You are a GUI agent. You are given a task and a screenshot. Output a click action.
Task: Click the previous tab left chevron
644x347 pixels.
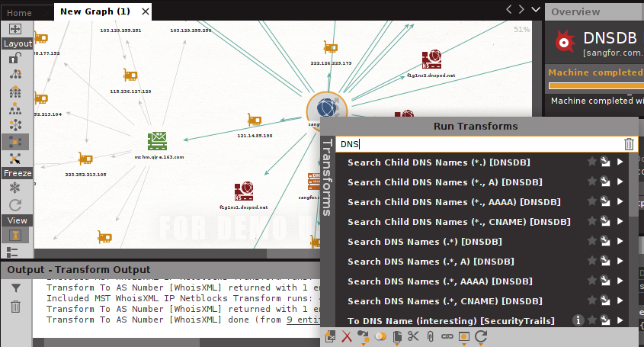tap(509, 9)
